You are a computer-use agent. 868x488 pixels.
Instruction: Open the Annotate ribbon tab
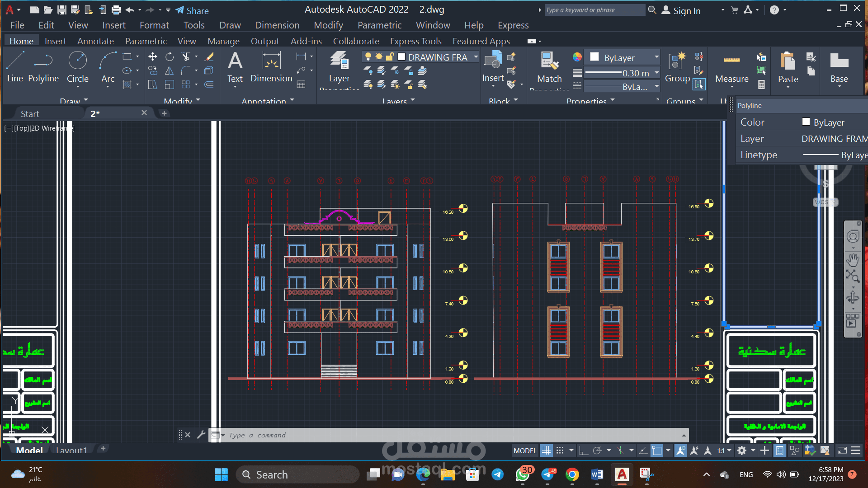coord(95,41)
